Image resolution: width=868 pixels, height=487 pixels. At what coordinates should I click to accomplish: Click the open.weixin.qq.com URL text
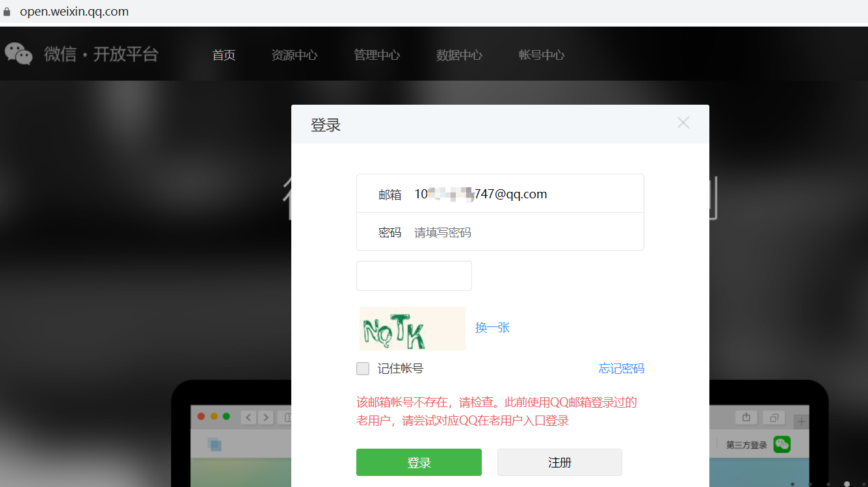(x=74, y=12)
